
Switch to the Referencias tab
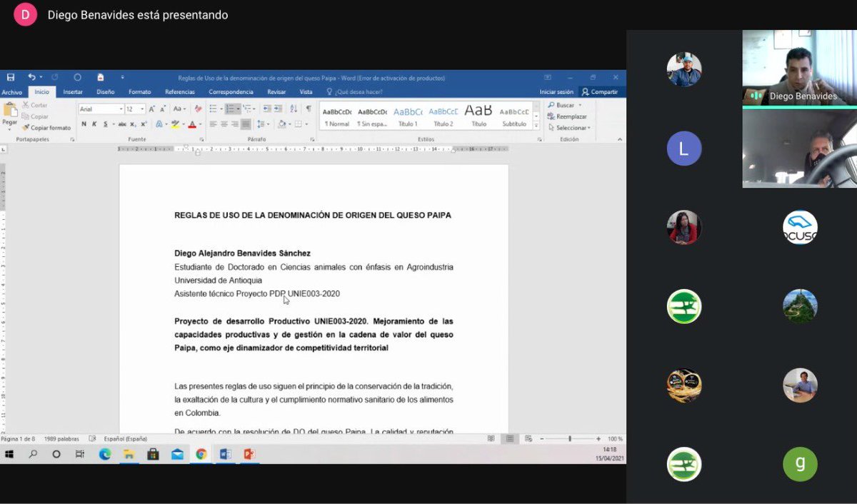[180, 92]
